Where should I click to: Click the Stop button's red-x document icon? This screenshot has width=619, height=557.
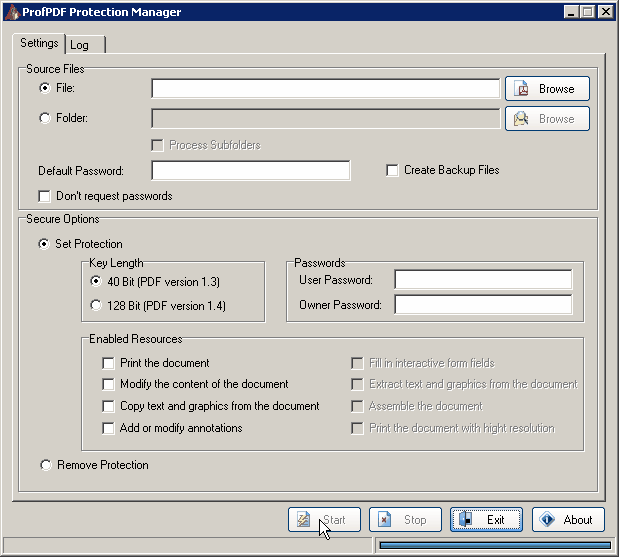click(384, 519)
